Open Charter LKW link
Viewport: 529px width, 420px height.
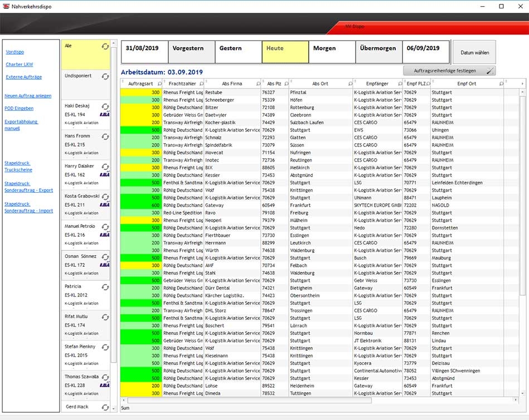tap(19, 65)
